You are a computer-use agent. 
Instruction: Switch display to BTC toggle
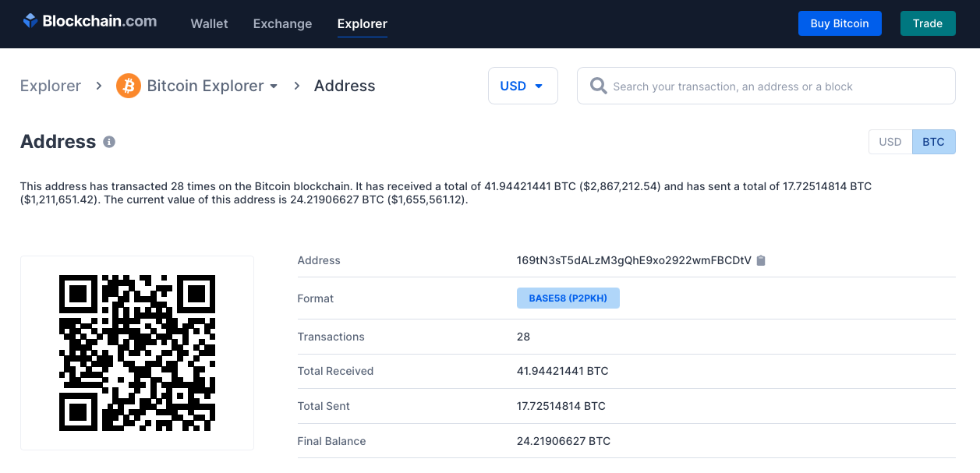coord(933,142)
